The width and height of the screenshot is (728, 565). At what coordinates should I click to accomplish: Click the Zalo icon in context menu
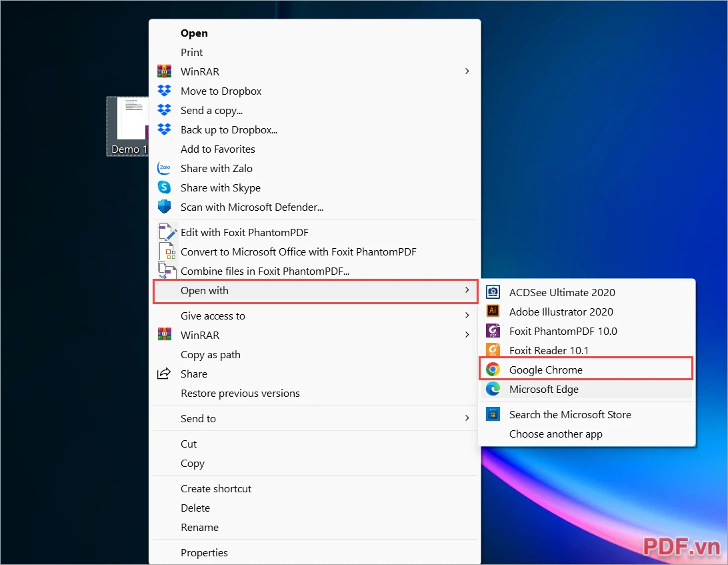pos(165,167)
